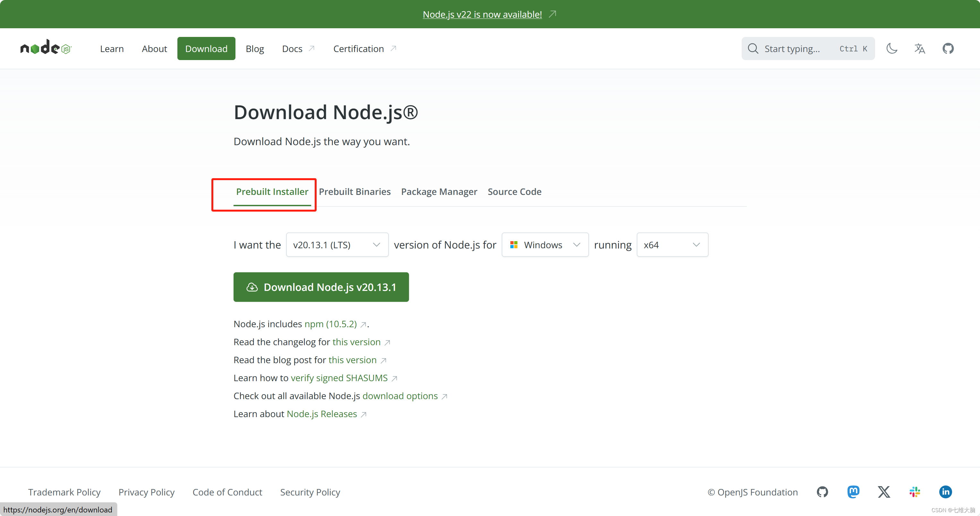Open the npm (10.5.2) link
Viewport: 980px width, 516px height.
click(331, 324)
